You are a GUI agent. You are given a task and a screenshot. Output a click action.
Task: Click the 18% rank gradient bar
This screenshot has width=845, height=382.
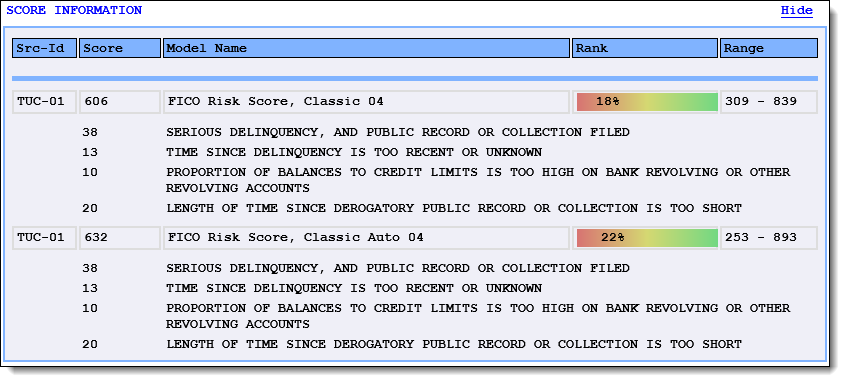point(647,101)
